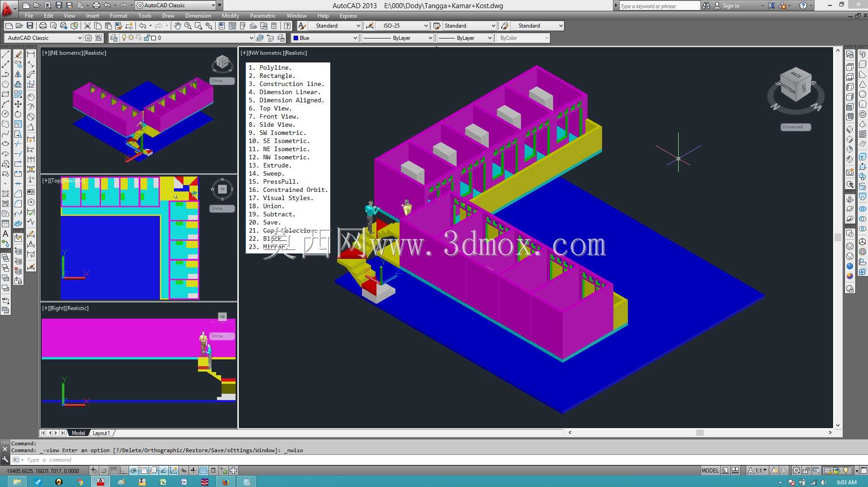Click the [Top] view label in viewport
Image resolution: width=868 pixels, height=487 pixels.
point(55,181)
